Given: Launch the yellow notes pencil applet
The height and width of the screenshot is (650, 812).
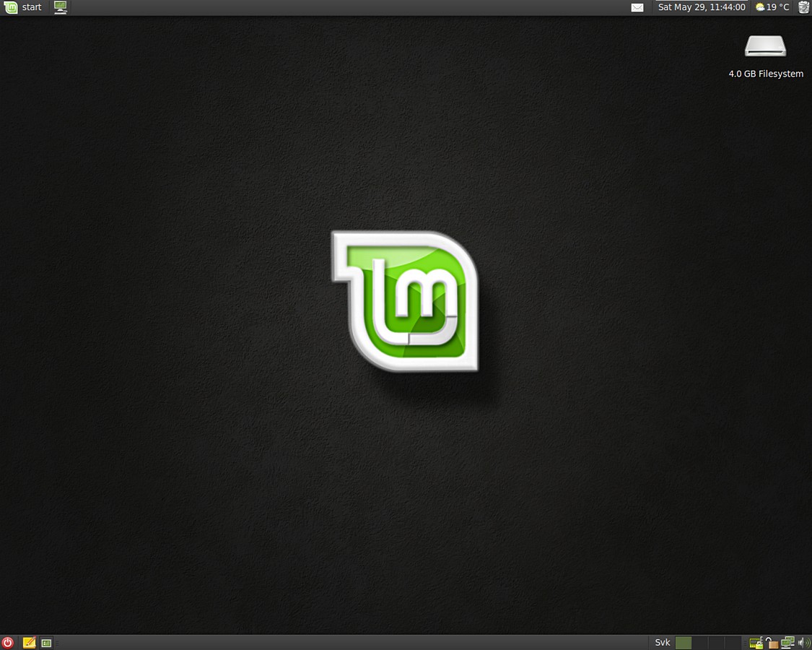Looking at the screenshot, I should click(x=29, y=643).
